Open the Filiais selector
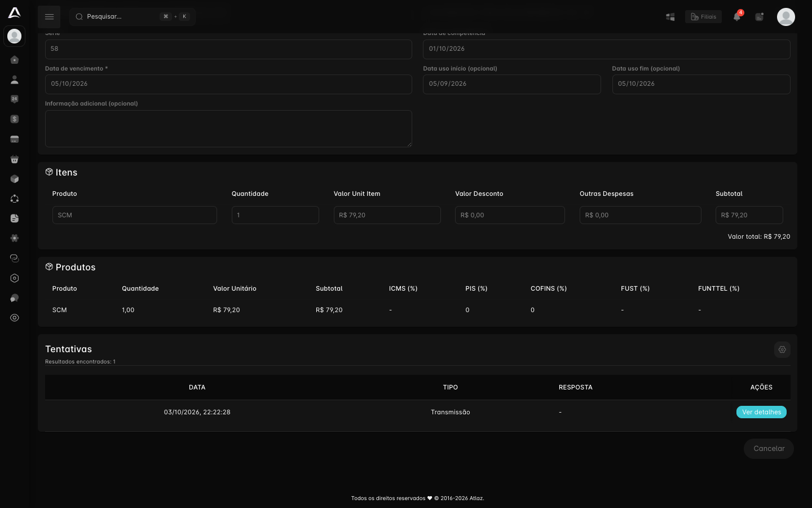The image size is (812, 508). coord(703,17)
